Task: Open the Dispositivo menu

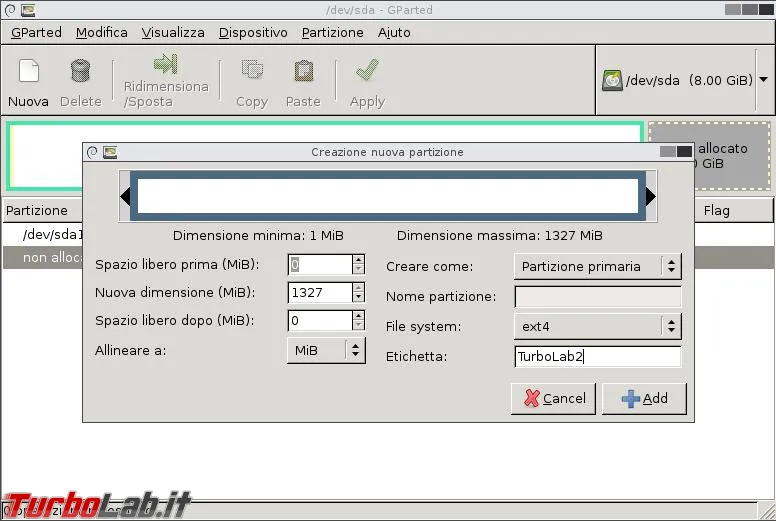Action: click(253, 33)
